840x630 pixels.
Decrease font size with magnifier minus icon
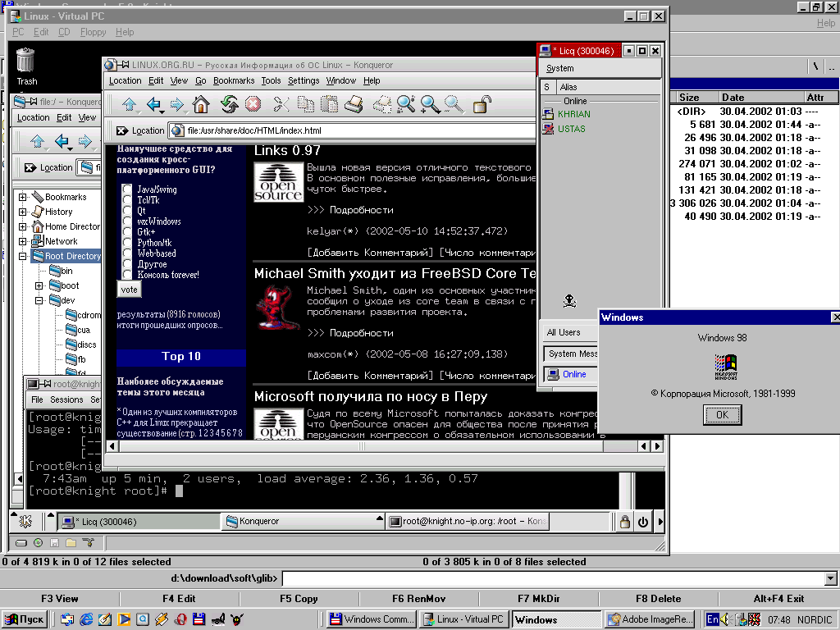(453, 104)
